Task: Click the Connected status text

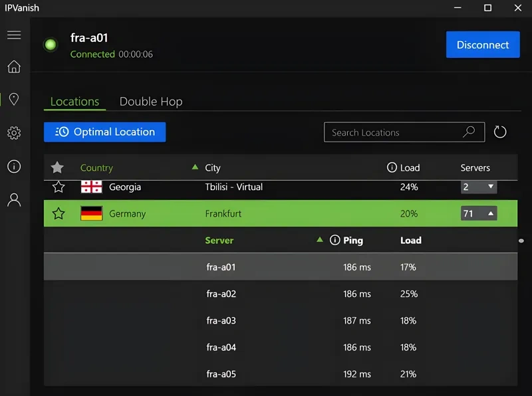Action: point(92,54)
